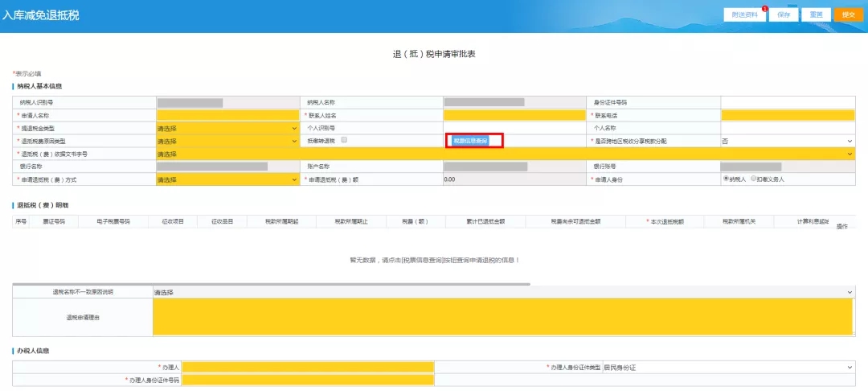Viewport: 868px width, 391px height.
Task: Click the 征收项目 column header
Action: point(173,221)
